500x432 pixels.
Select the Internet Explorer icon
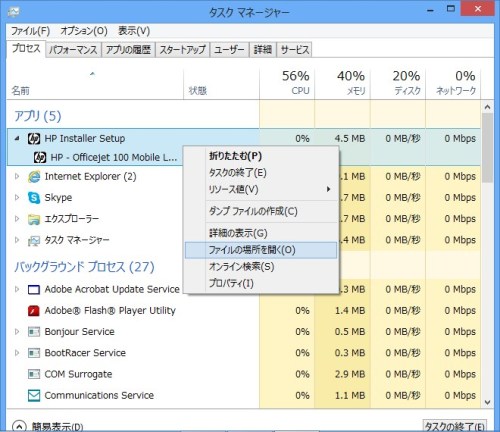34,176
